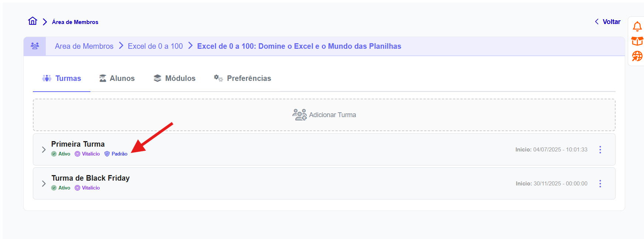Open Excel de 0 a 100 breadcrumb link
Viewport: 644px width, 239px height.
[155, 46]
